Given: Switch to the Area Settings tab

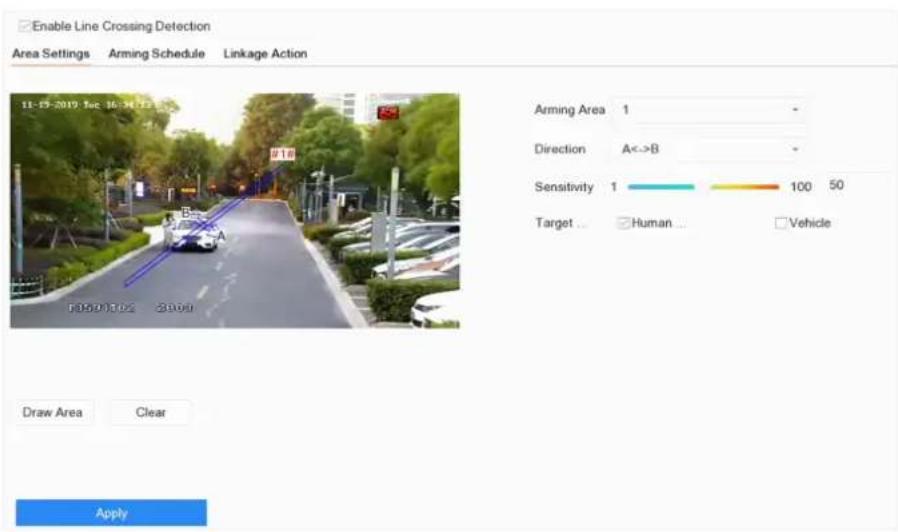Looking at the screenshot, I should click(51, 54).
